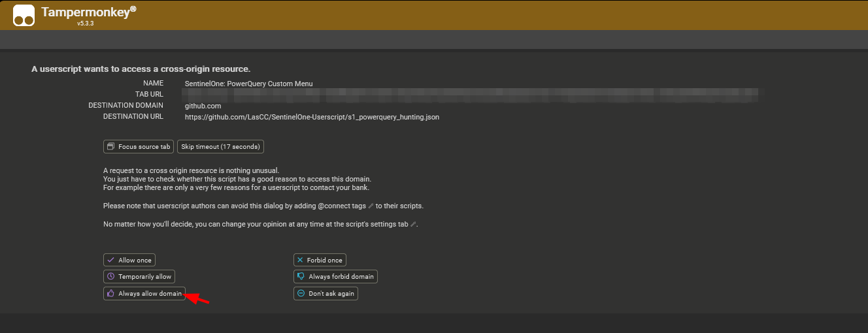Click the Tampermonkey title text

pos(88,12)
